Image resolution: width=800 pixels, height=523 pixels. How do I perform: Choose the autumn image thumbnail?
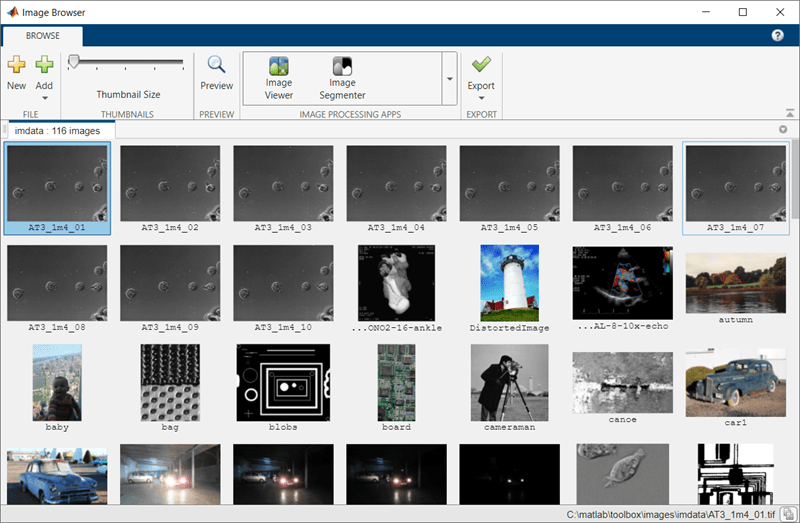point(735,283)
